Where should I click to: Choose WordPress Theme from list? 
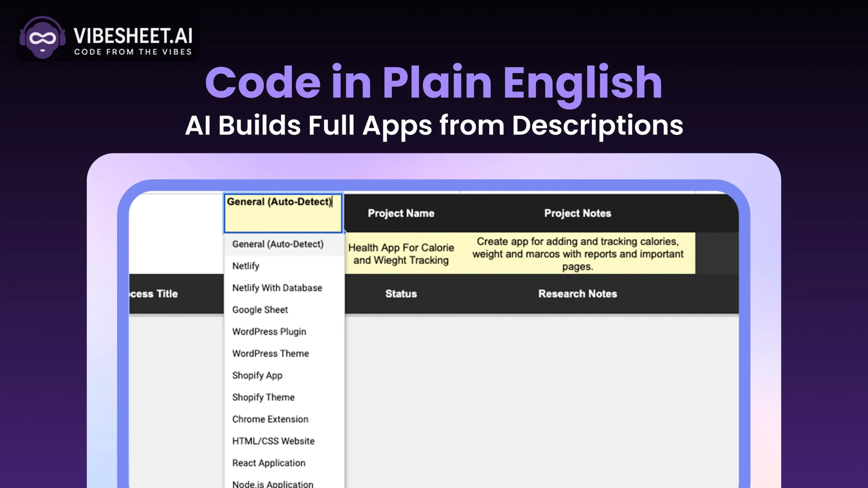(x=271, y=353)
